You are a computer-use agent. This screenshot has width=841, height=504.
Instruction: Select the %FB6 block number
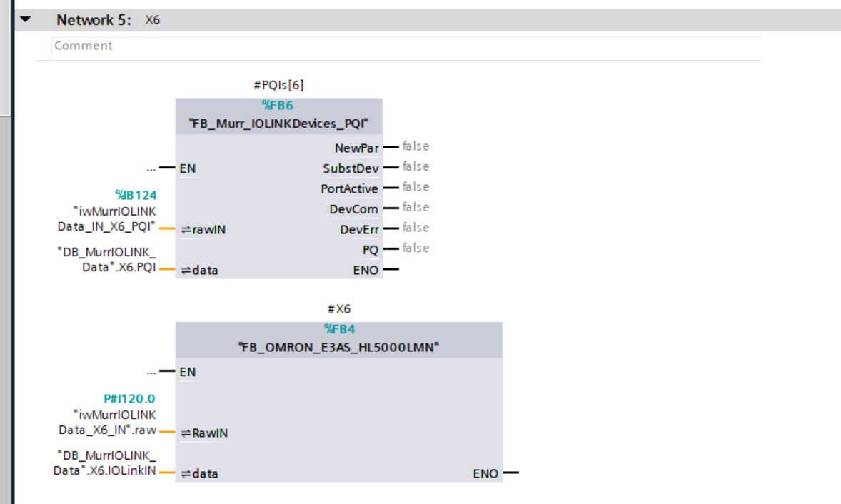pos(278,105)
